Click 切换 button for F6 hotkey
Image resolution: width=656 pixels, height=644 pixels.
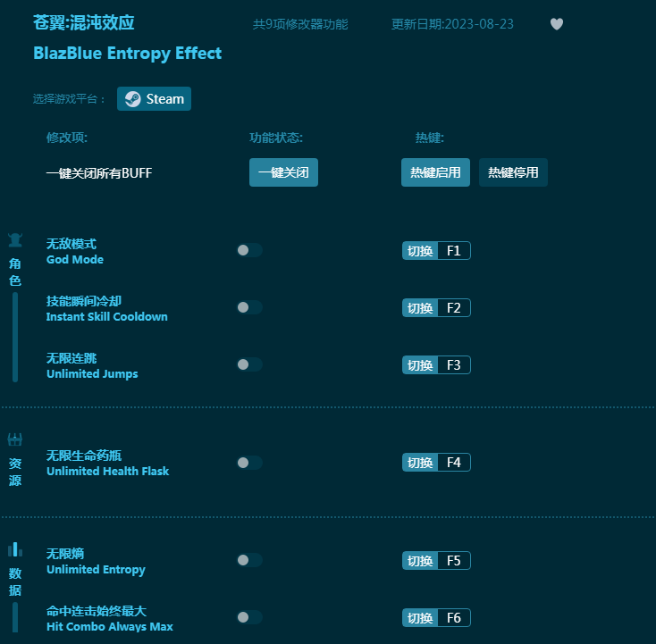pyautogui.click(x=420, y=618)
